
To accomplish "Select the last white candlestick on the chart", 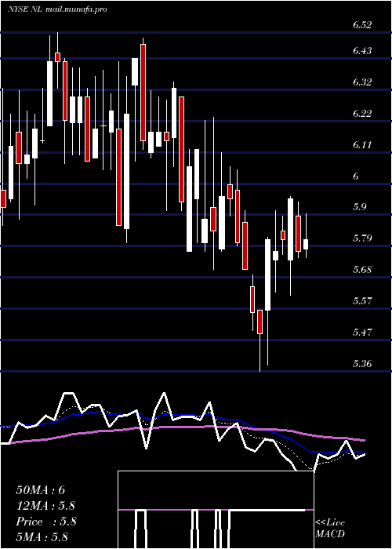I will [306, 244].
